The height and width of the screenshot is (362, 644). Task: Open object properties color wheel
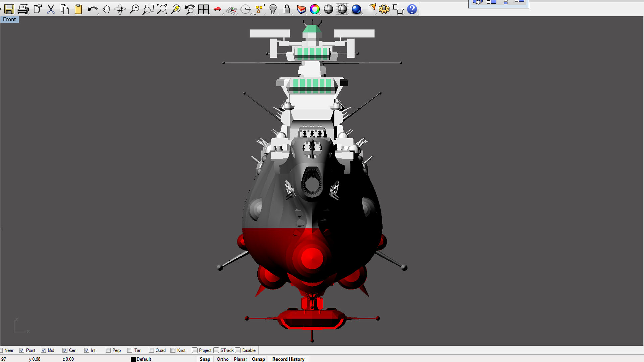pos(315,9)
